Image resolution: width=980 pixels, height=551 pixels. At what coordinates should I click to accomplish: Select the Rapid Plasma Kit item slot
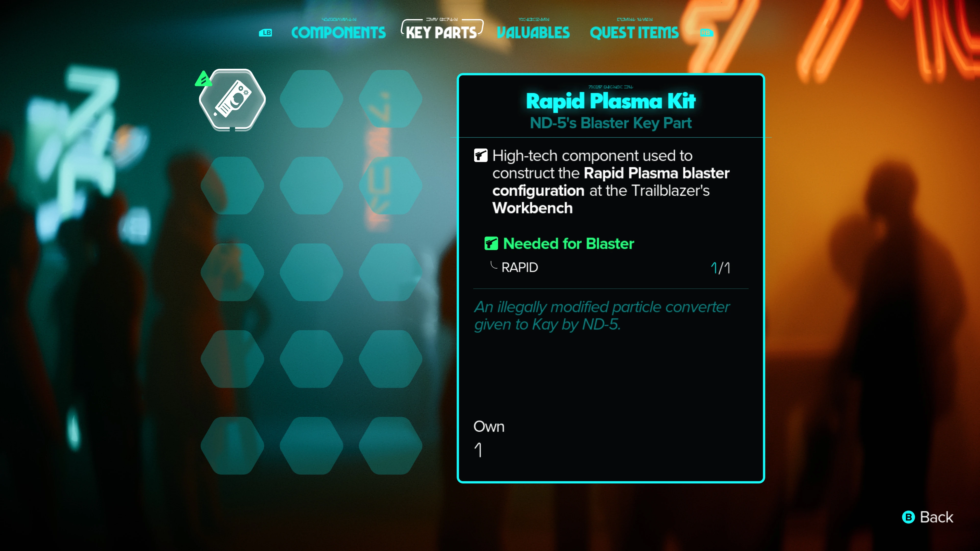point(232,100)
